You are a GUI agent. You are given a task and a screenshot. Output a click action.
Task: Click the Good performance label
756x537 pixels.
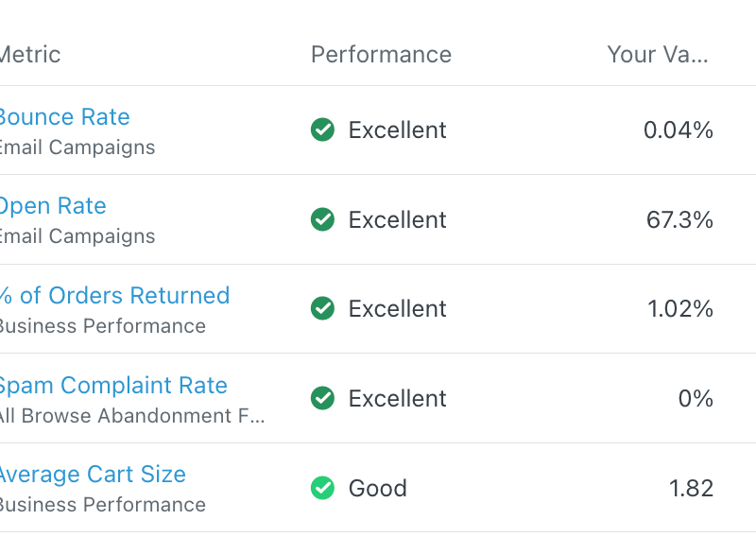click(378, 489)
